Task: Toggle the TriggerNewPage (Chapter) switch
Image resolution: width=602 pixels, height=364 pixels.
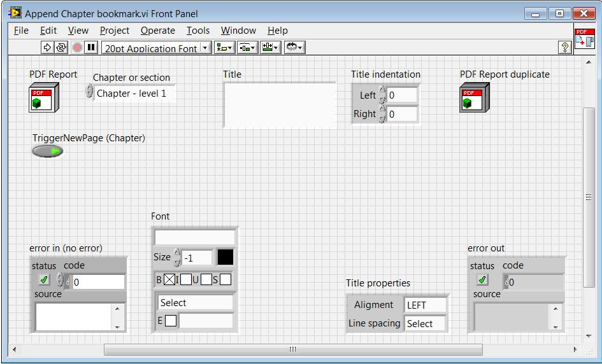Action: (x=48, y=151)
